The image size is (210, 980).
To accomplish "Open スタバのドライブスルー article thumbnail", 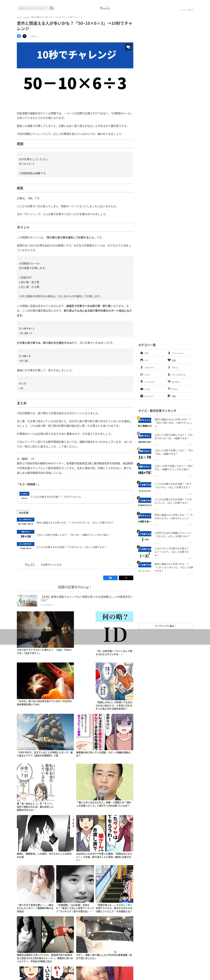I will click(x=45, y=630).
